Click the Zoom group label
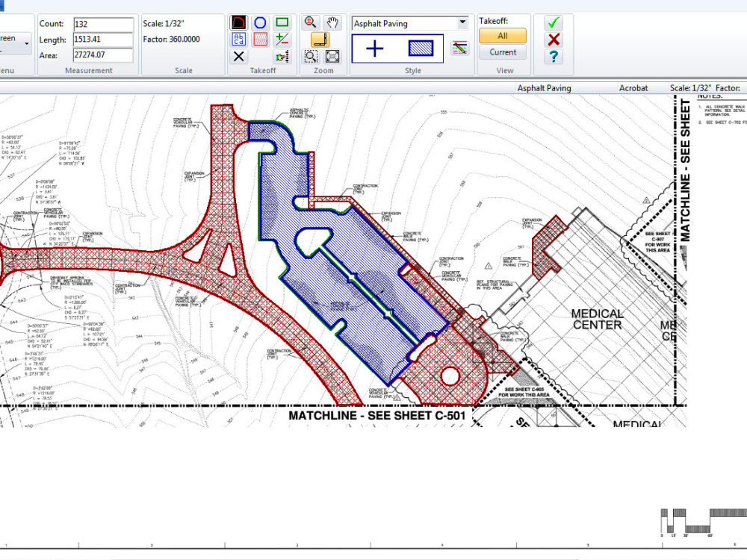This screenshot has height=560, width=747. pyautogui.click(x=323, y=70)
